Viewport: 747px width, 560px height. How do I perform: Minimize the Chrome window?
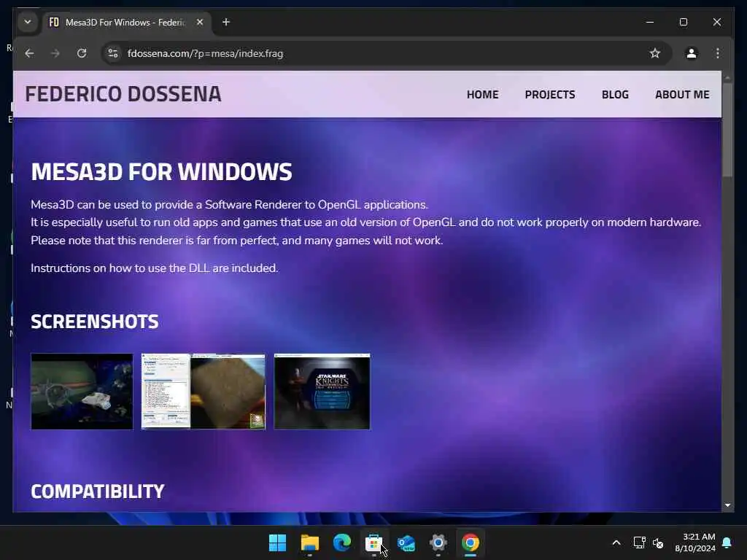tap(650, 22)
